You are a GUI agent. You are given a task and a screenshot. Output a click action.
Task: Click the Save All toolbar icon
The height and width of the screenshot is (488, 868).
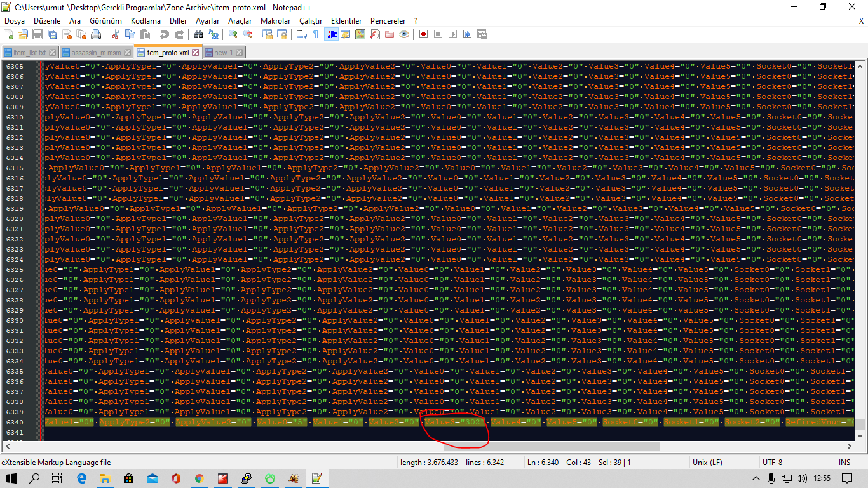(52, 34)
